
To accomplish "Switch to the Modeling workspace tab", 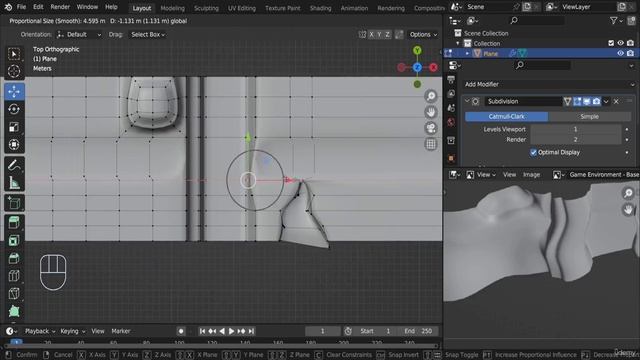I will coord(172,8).
